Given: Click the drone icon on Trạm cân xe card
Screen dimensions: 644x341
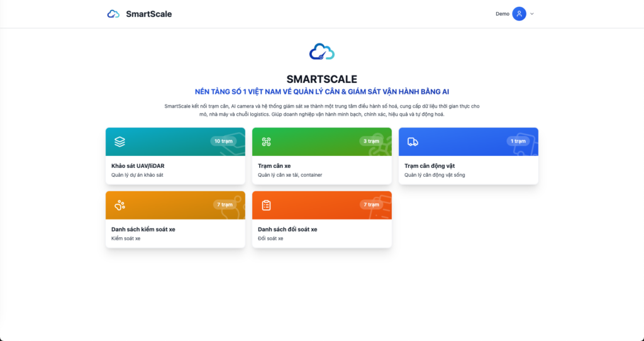Looking at the screenshot, I should click(x=266, y=142).
